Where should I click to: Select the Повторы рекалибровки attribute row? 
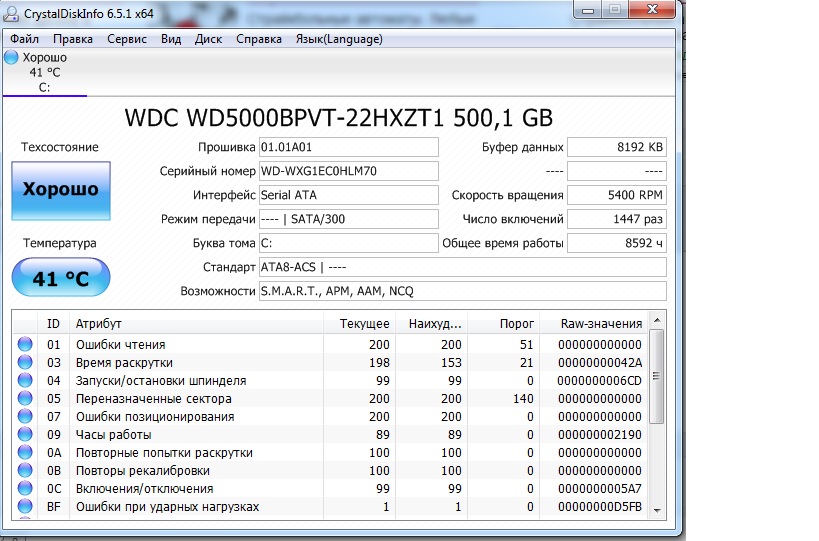[330, 471]
